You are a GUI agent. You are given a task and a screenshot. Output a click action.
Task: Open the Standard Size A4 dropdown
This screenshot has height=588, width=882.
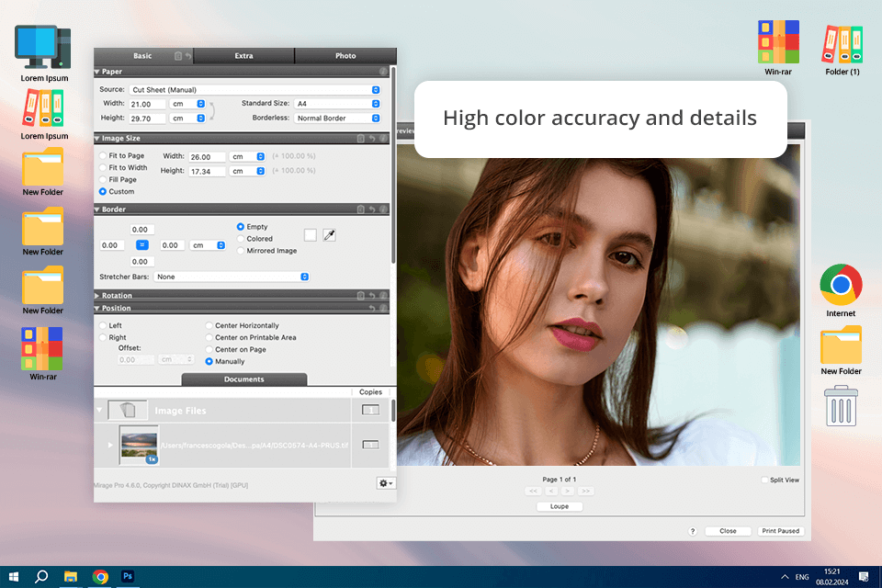[x=336, y=104]
